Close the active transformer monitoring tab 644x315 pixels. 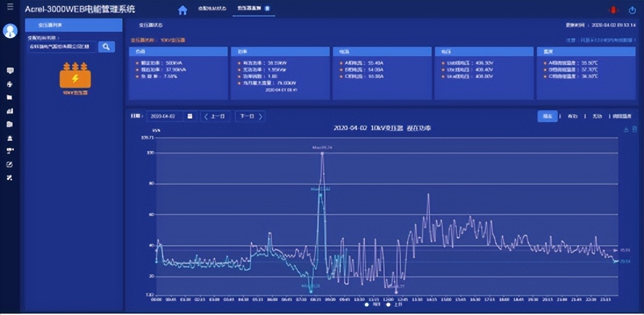266,9
